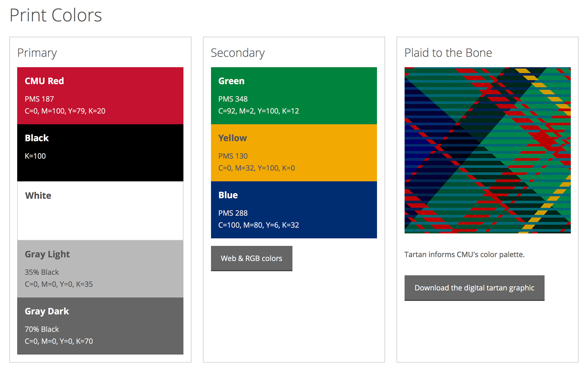Click the Web & RGB colors button
588x385 pixels.
click(251, 258)
